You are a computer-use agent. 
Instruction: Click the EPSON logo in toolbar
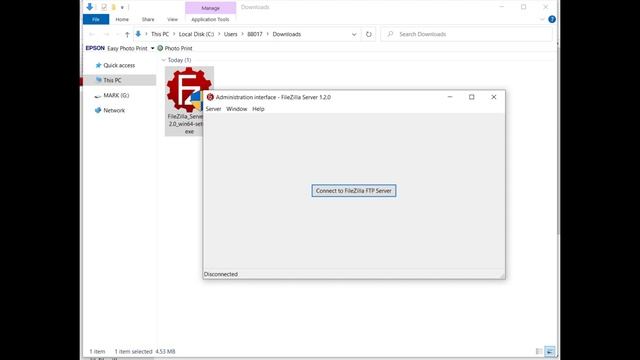95,48
